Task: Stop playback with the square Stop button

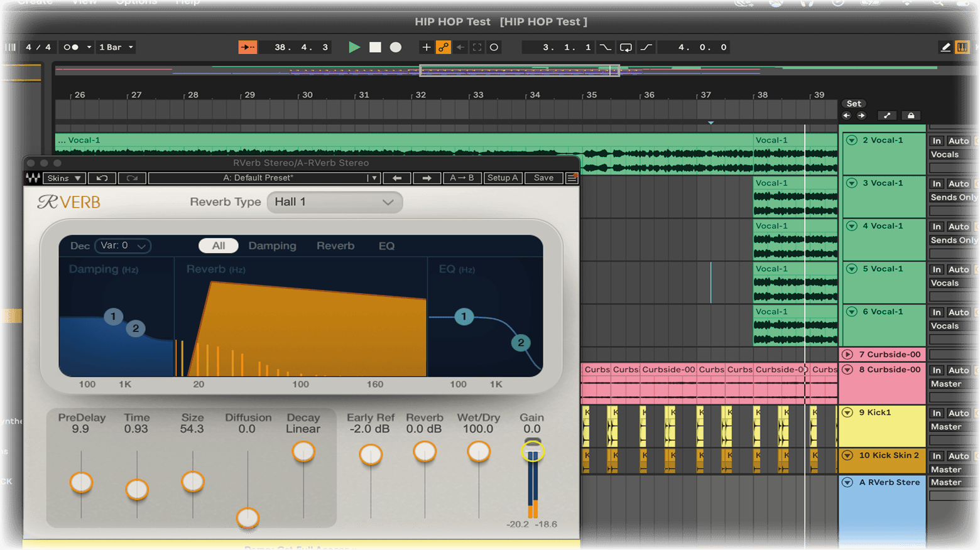Action: (x=375, y=47)
